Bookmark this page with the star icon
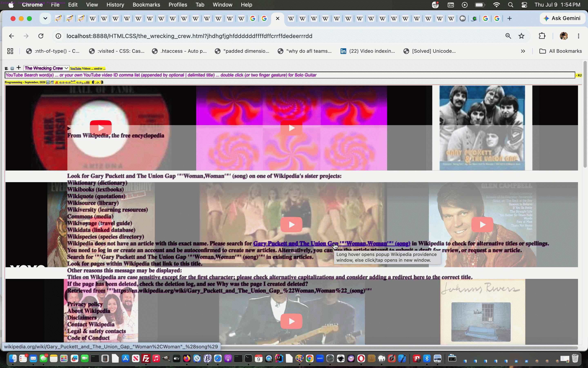Viewport: 588px width, 368px height. click(x=521, y=36)
